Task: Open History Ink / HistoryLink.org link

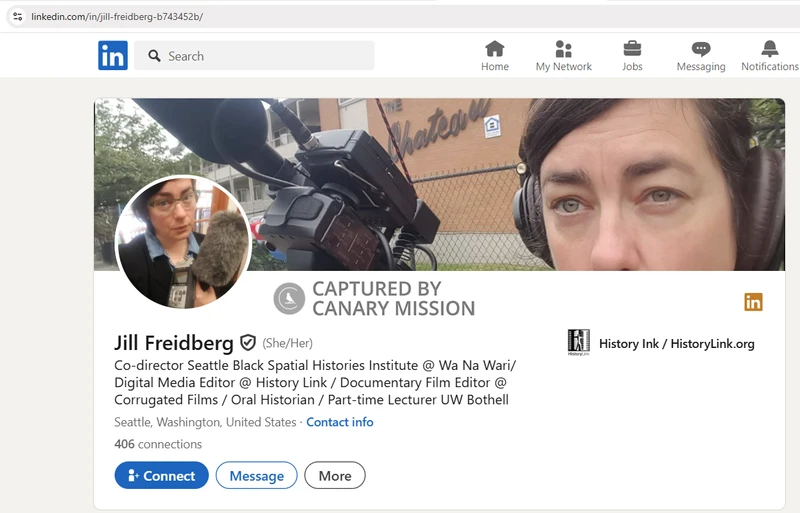Action: pyautogui.click(x=677, y=344)
